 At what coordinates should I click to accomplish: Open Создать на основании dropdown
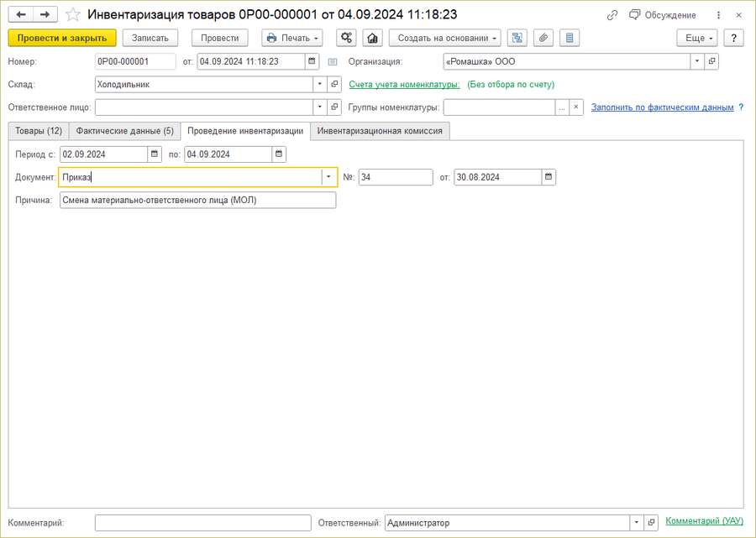click(445, 38)
